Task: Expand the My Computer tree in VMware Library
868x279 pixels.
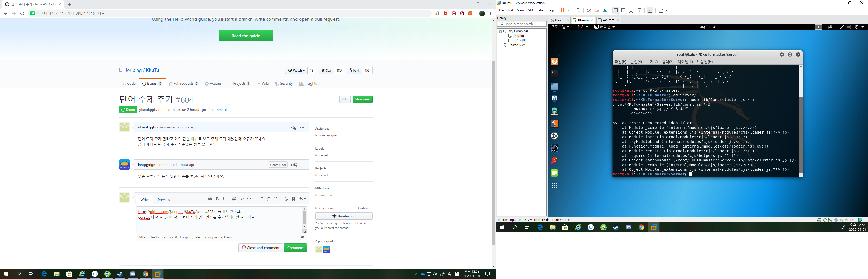Action: (x=501, y=31)
